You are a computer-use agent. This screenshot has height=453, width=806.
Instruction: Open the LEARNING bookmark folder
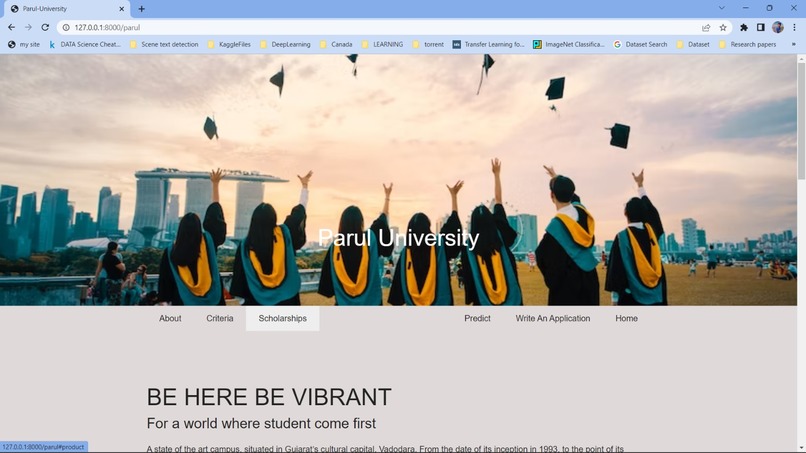coord(382,45)
